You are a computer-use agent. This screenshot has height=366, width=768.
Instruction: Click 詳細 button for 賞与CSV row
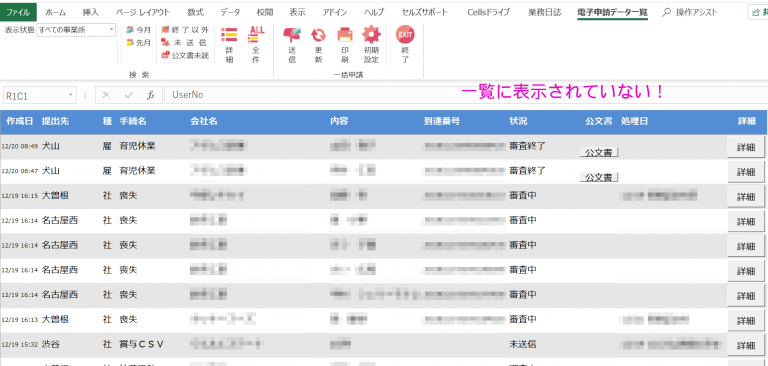(x=746, y=345)
